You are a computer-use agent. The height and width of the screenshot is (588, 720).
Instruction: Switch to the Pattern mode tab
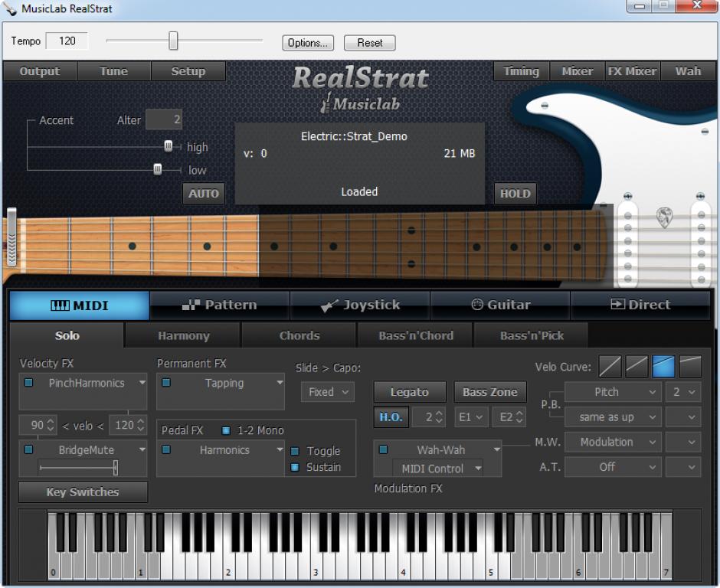point(220,305)
